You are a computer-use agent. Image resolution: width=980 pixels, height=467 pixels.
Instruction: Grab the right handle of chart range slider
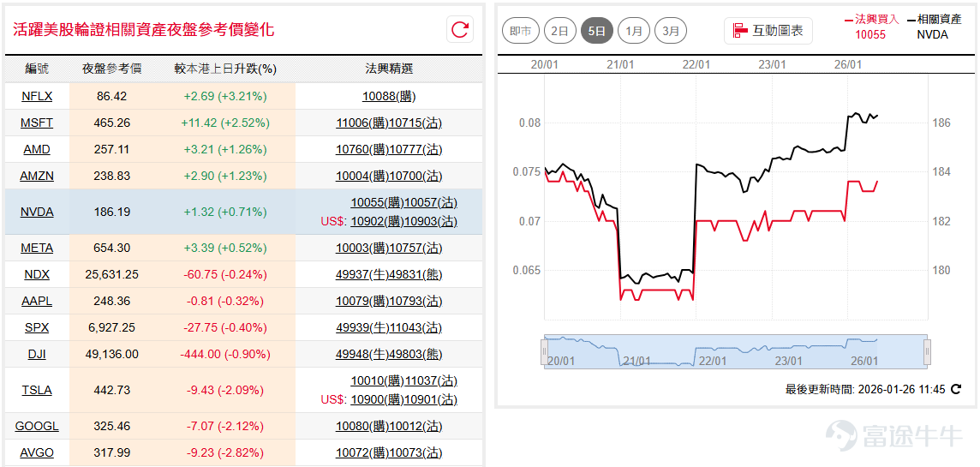click(x=928, y=351)
